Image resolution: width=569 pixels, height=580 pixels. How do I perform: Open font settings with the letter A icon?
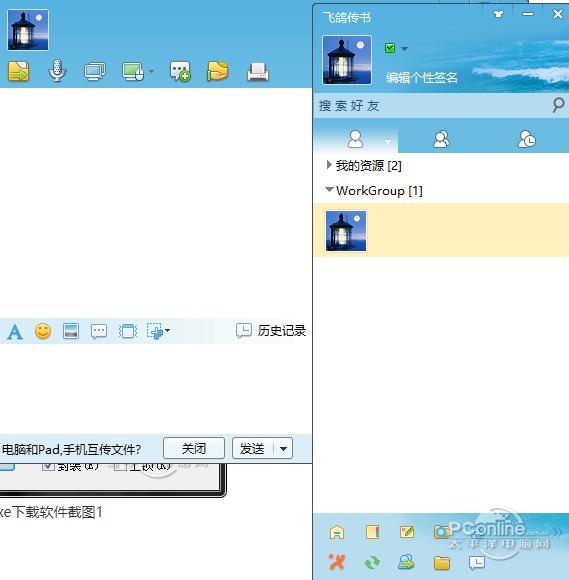point(15,331)
